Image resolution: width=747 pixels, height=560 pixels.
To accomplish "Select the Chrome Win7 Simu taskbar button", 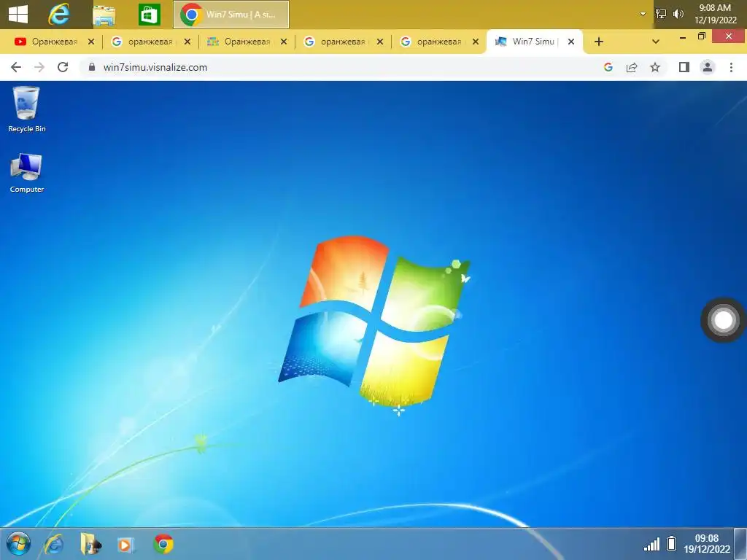I will click(x=231, y=15).
